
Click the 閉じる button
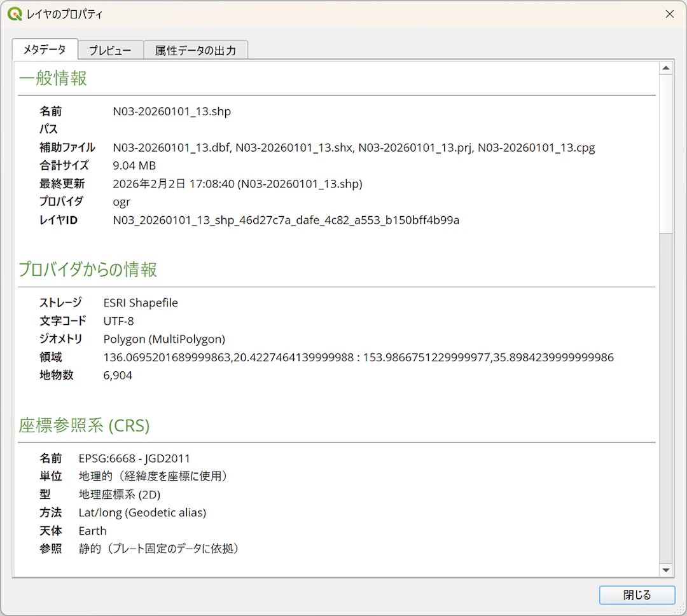[637, 594]
